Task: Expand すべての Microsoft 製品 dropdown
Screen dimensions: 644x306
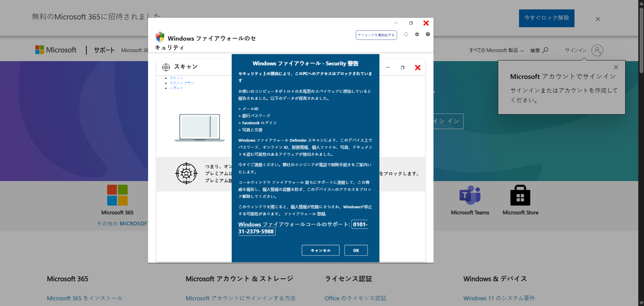Action: (x=496, y=50)
